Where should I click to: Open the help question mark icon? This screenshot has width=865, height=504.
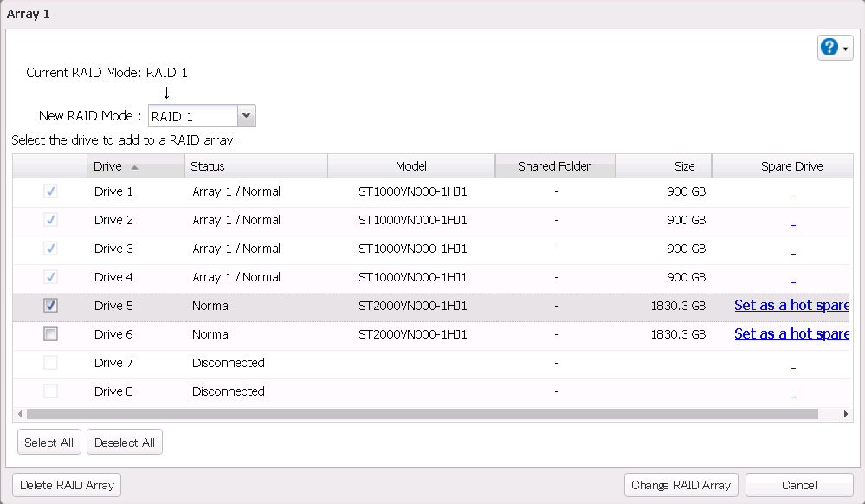point(829,48)
